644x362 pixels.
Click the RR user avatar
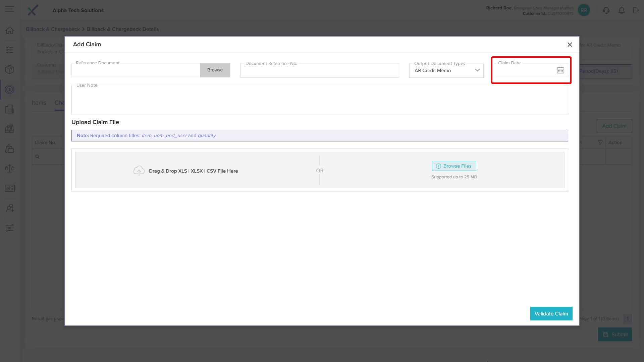tap(584, 10)
